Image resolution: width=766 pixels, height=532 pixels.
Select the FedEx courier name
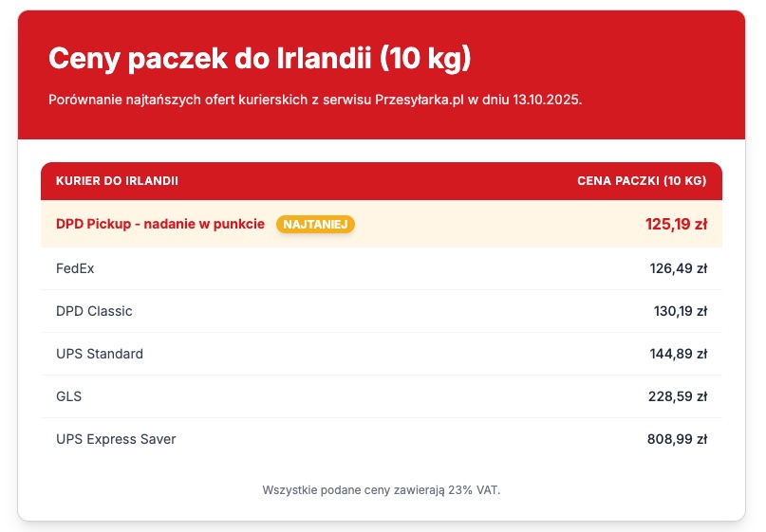click(x=75, y=268)
